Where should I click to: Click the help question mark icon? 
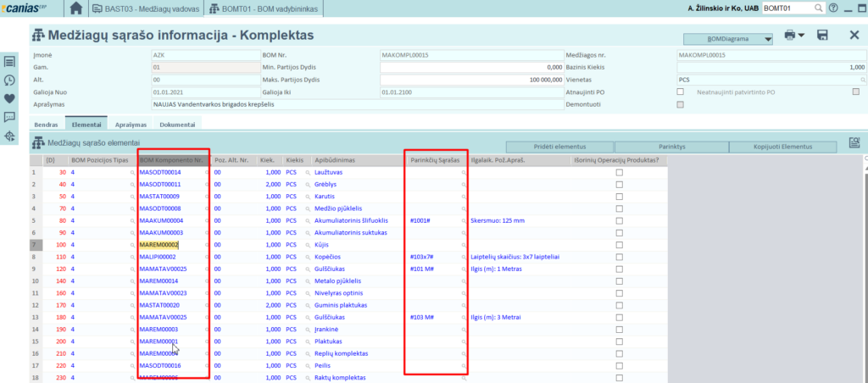(834, 8)
